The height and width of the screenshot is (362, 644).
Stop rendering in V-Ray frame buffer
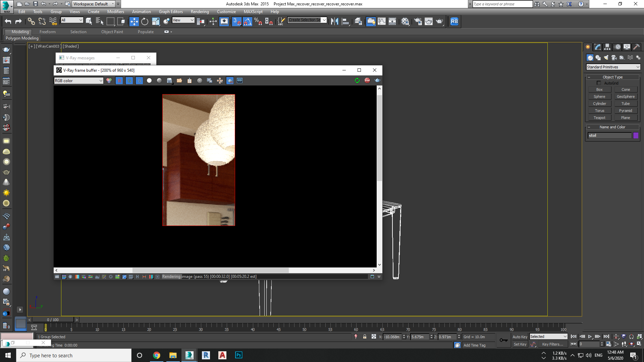[367, 80]
